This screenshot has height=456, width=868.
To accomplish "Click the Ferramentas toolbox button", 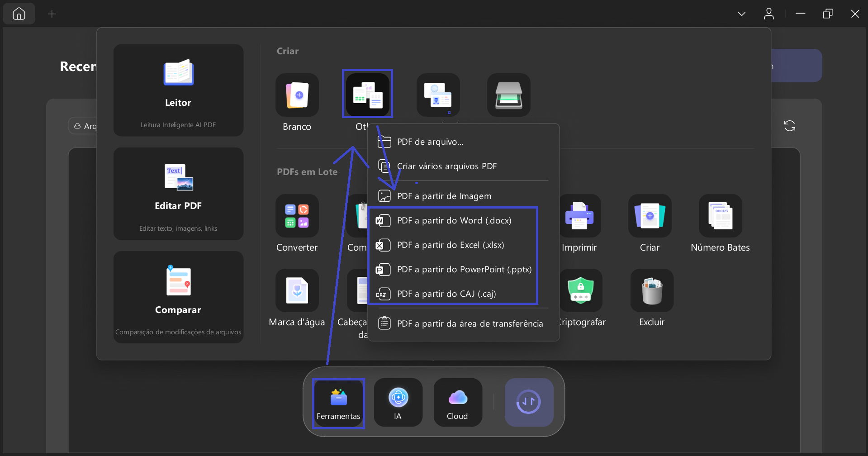I will 338,403.
